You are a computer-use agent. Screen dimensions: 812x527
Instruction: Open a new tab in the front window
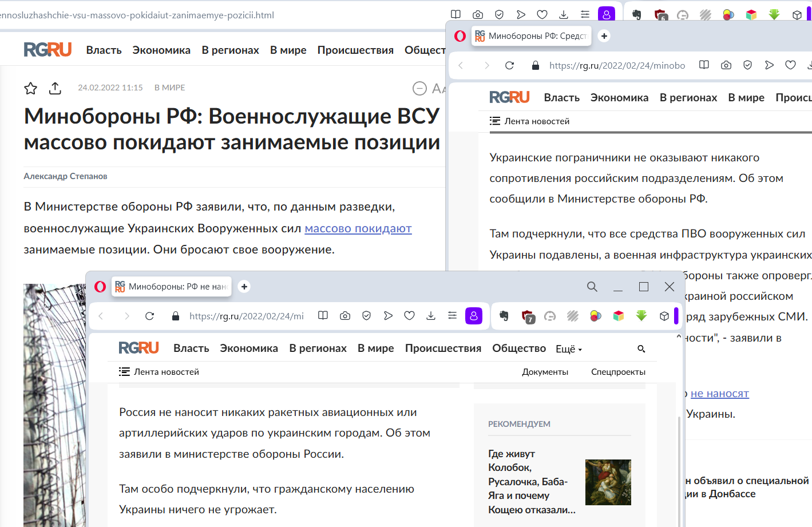244,287
